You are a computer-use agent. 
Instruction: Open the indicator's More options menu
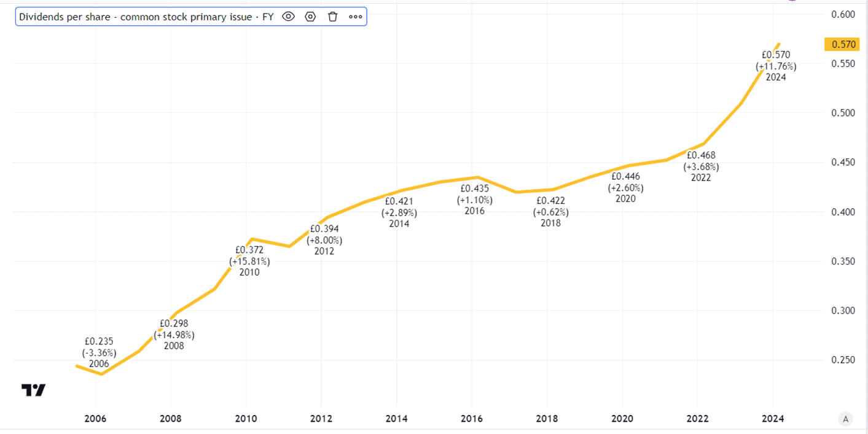coord(355,17)
